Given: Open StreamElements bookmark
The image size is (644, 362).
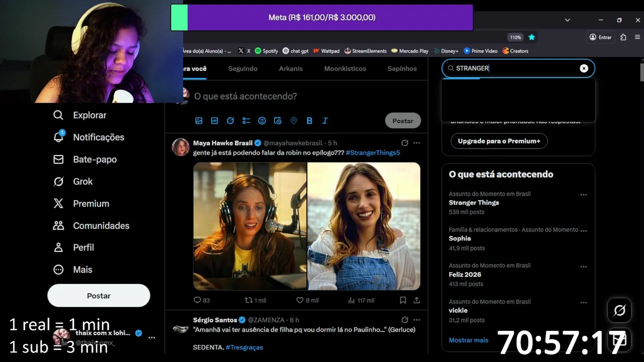Looking at the screenshot, I should 365,51.
